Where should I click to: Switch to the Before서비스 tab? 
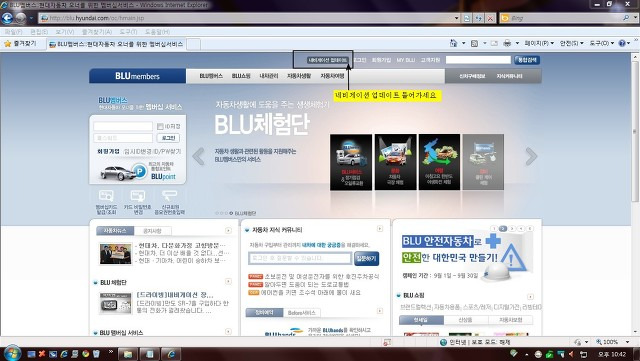point(302,313)
